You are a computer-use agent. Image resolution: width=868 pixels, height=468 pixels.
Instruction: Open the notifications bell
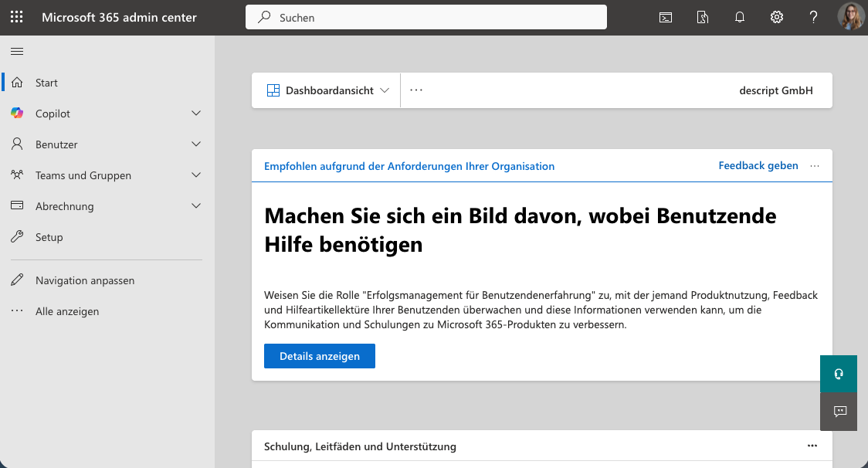(739, 16)
